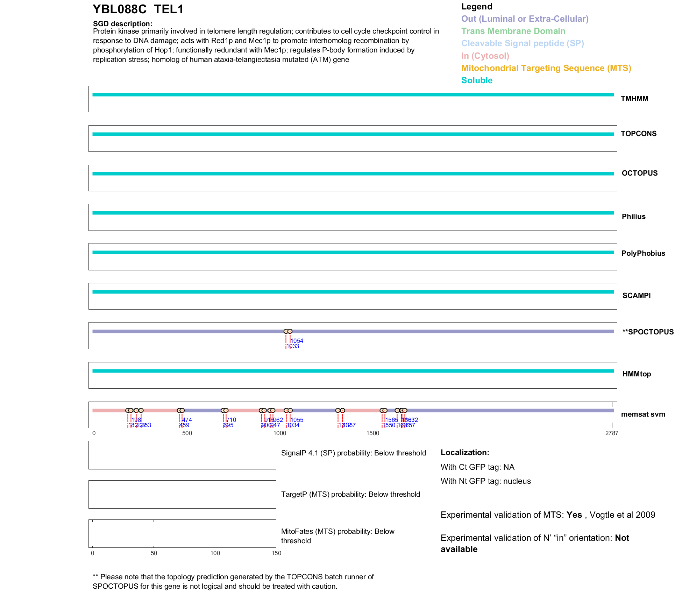Viewport: 682px width, 616px height.
Task: Click the 1033 marker circle on SPOCTOPUS track
Action: point(286,331)
